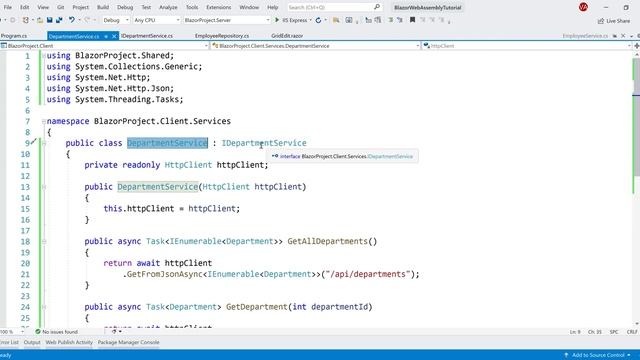Open the IIS Express dropdown arrow
The width and height of the screenshot is (640, 360).
311,20
